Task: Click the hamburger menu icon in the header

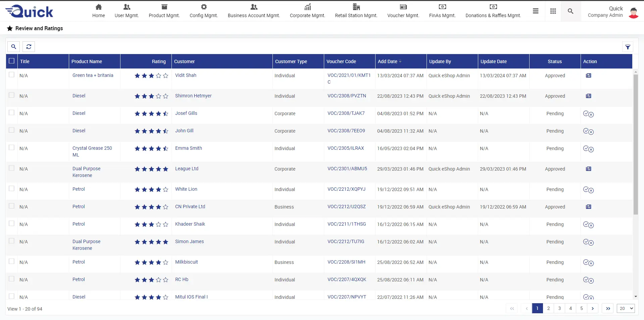Action: [536, 11]
